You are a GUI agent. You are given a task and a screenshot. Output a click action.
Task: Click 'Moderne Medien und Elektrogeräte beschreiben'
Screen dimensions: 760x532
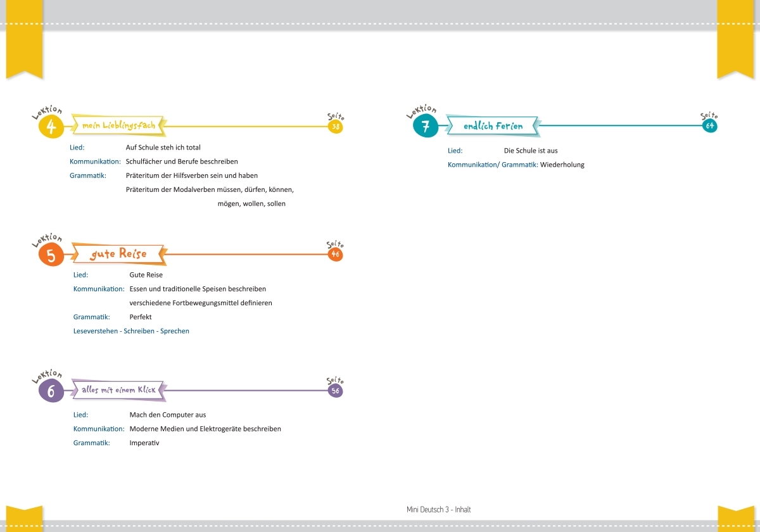pos(205,429)
